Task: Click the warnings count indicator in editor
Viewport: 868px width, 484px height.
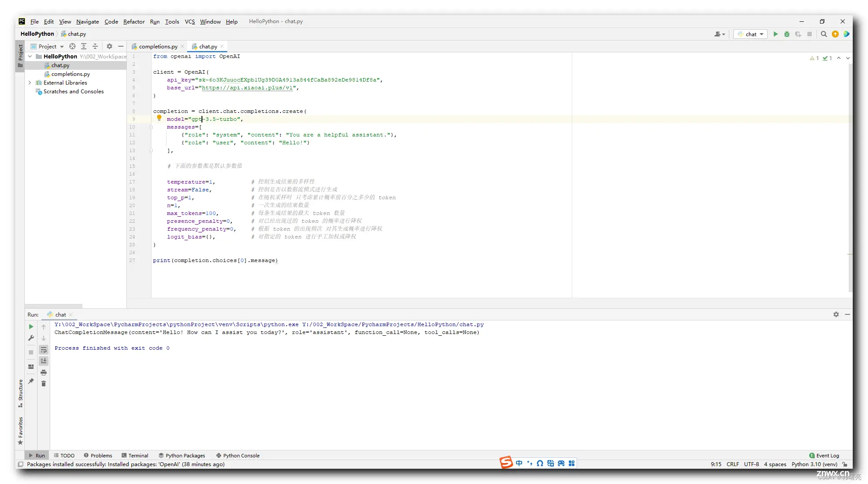Action: point(814,58)
